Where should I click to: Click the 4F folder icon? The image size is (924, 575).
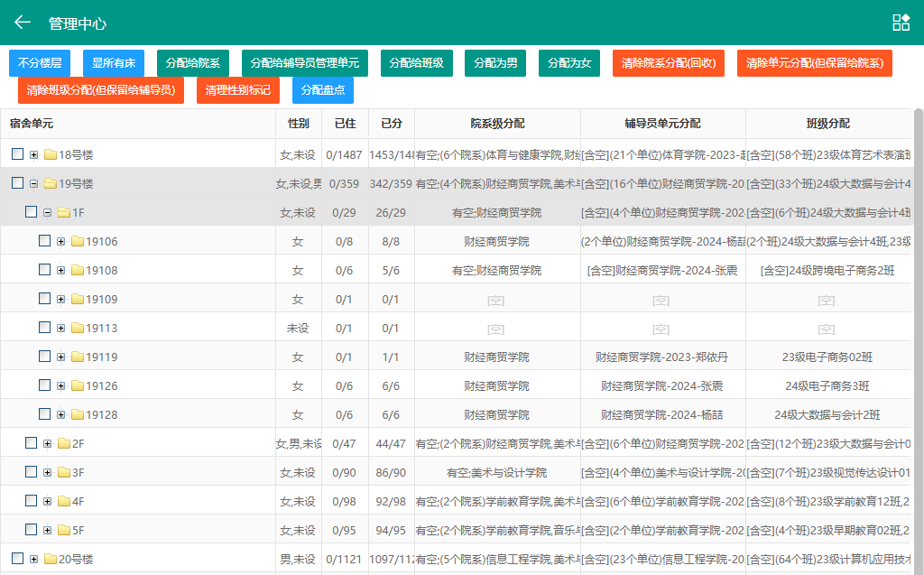[x=64, y=501]
